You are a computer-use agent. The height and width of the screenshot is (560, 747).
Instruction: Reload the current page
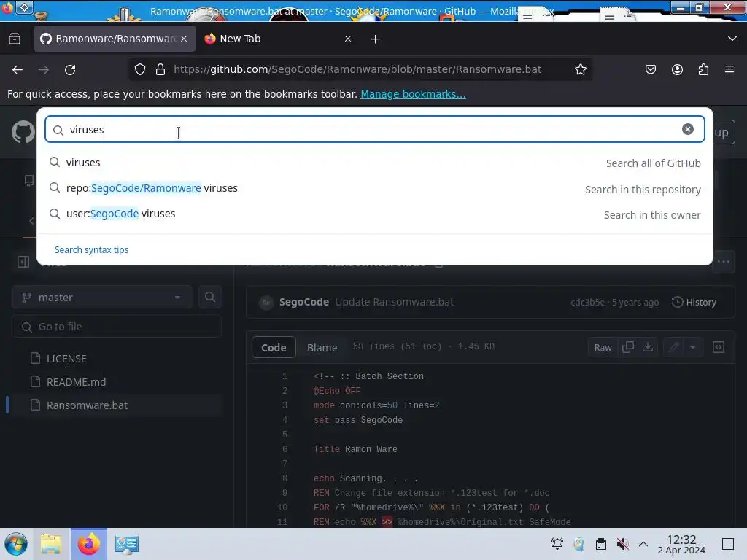[70, 69]
